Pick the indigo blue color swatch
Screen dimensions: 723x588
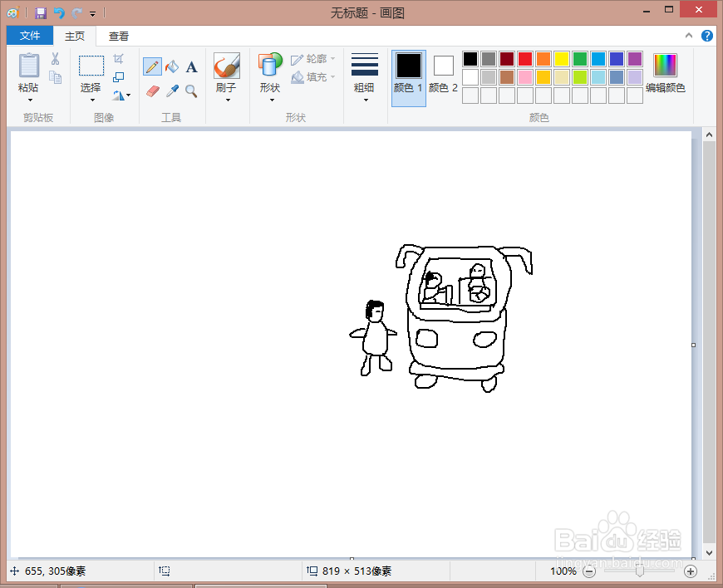click(x=617, y=59)
